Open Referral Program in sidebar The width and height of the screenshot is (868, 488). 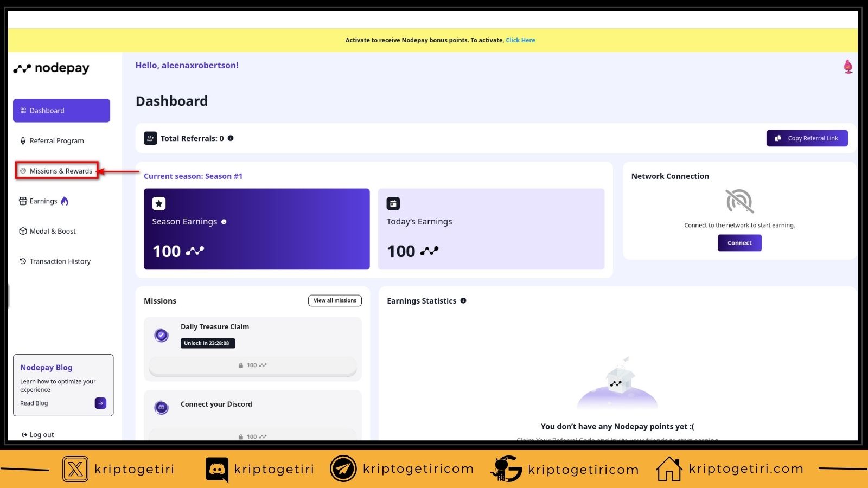point(56,141)
